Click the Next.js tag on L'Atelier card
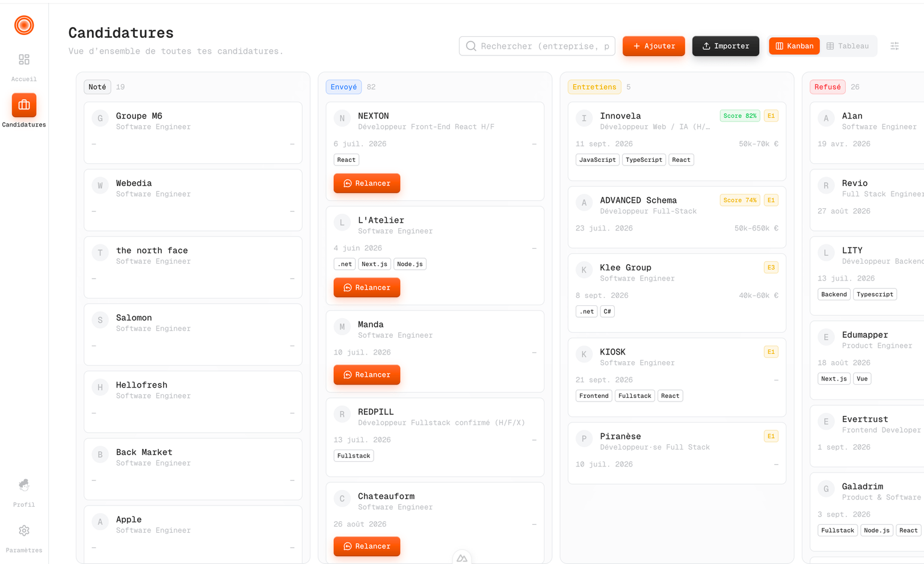Image resolution: width=924 pixels, height=564 pixels. point(375,264)
